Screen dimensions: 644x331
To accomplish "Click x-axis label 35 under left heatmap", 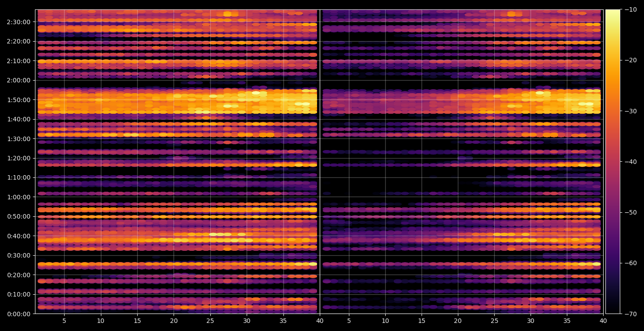I will pyautogui.click(x=283, y=321).
